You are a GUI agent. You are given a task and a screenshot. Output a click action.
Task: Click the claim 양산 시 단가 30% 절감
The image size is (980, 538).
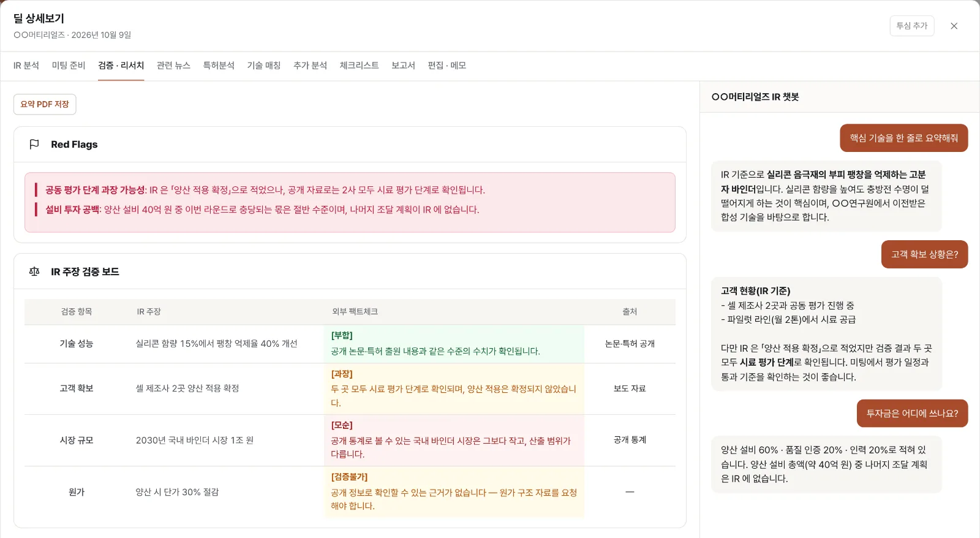pyautogui.click(x=177, y=492)
